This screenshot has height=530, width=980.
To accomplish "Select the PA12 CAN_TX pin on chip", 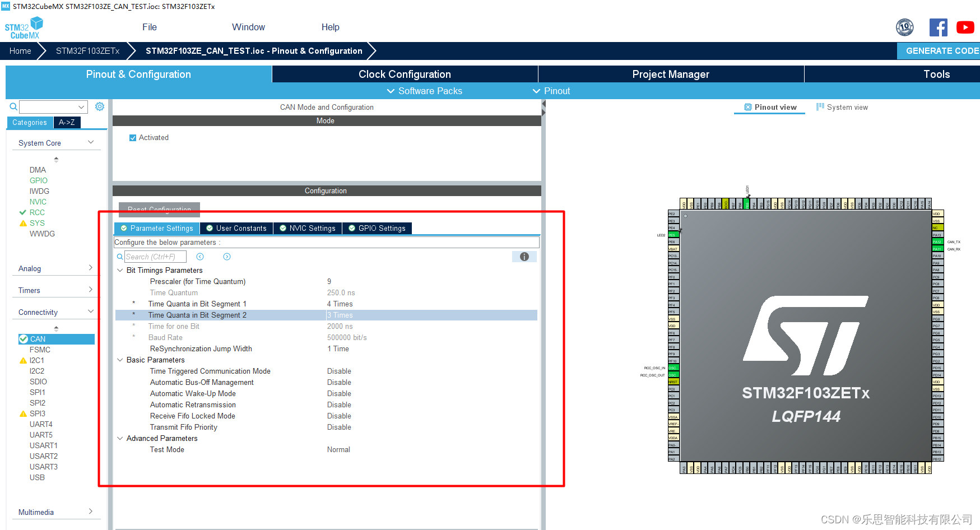I will (937, 242).
